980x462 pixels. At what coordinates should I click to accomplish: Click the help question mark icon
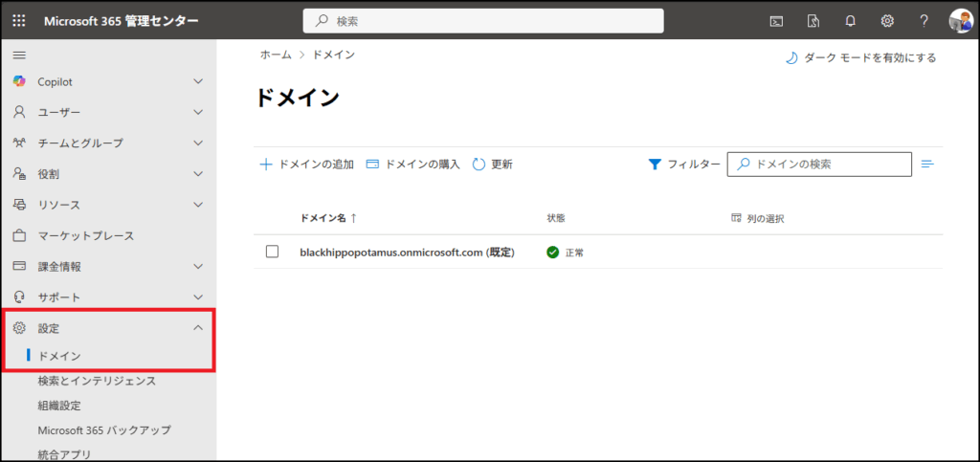(x=924, y=21)
